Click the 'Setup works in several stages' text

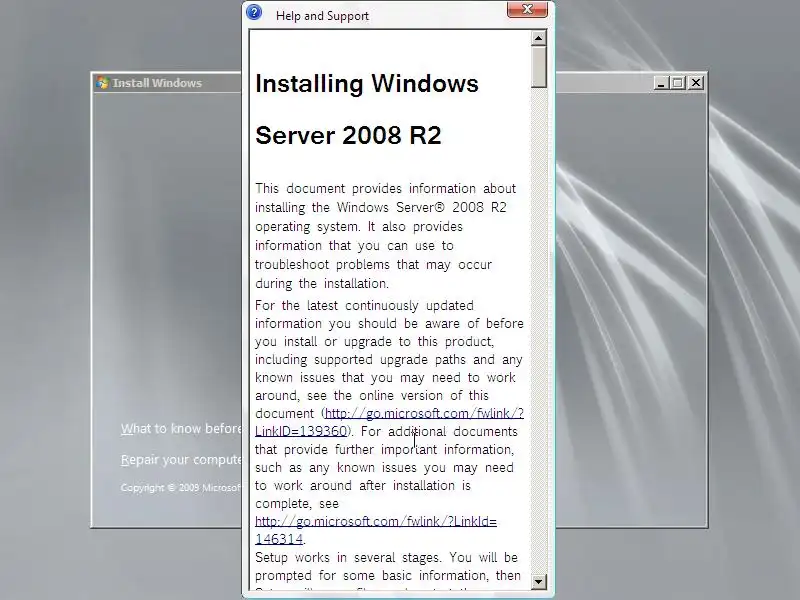348,557
